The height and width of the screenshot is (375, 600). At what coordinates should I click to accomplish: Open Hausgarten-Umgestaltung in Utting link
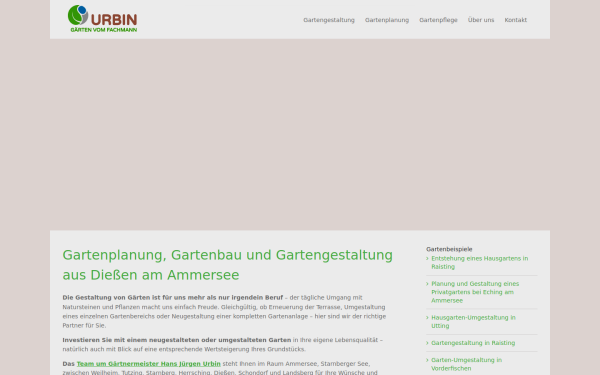click(473, 321)
